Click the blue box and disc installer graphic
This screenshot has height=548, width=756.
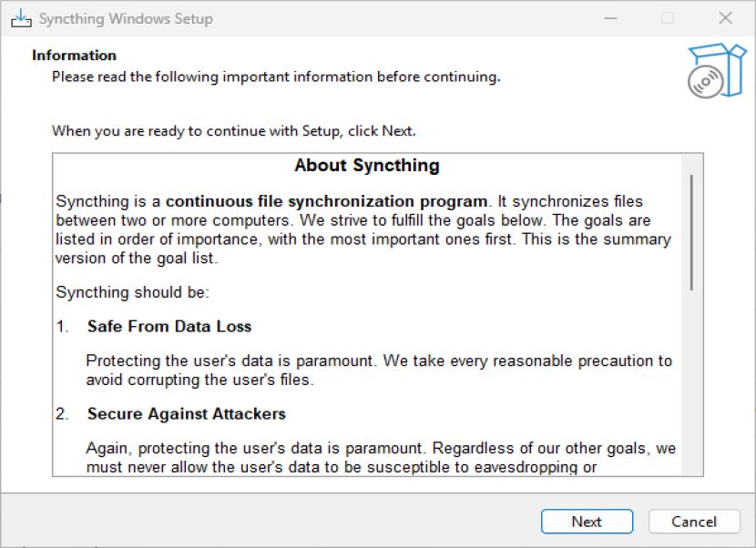(717, 71)
